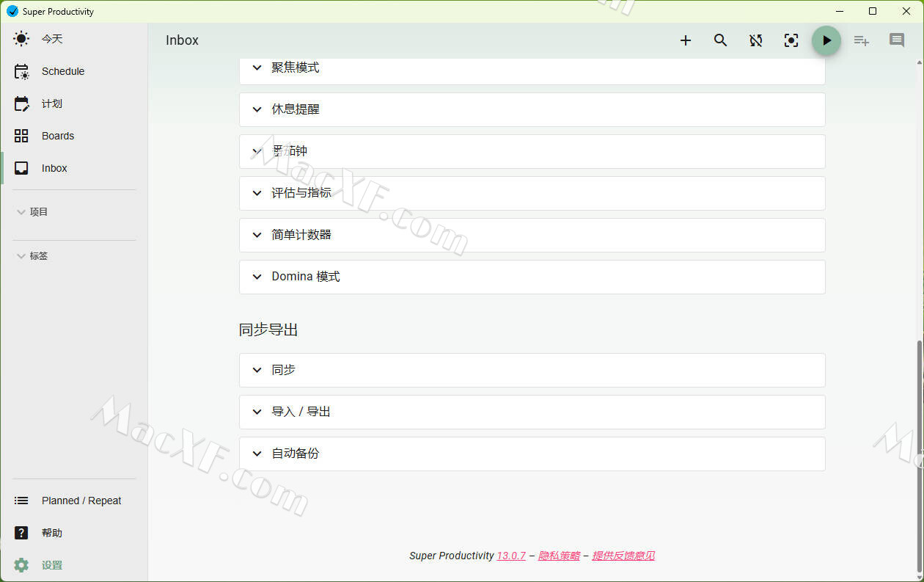Expand the 评估与指标 panel
Image resolution: width=924 pixels, height=582 pixels.
coord(532,193)
